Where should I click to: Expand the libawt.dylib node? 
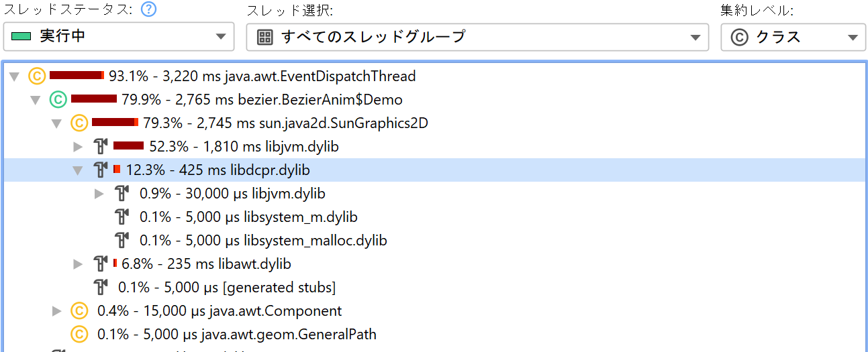(79, 264)
